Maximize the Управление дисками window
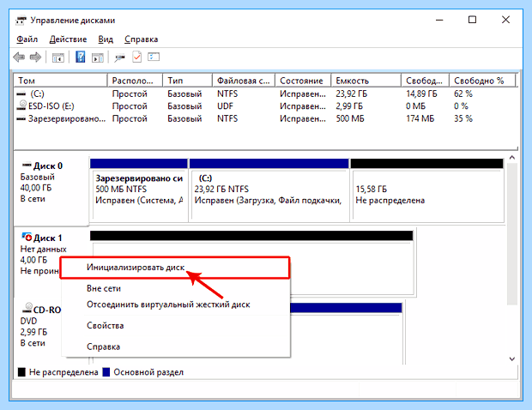 472,20
